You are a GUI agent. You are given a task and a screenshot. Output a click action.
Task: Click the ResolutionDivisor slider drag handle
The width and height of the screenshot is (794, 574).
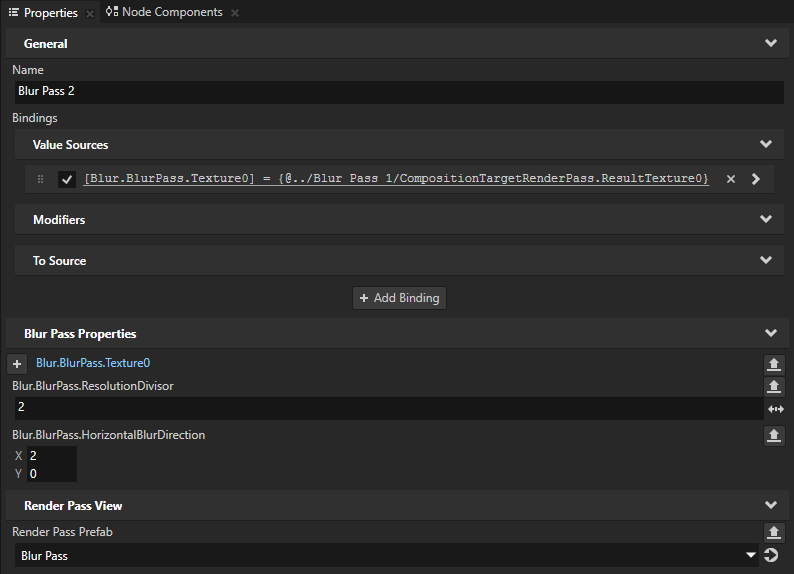click(775, 409)
